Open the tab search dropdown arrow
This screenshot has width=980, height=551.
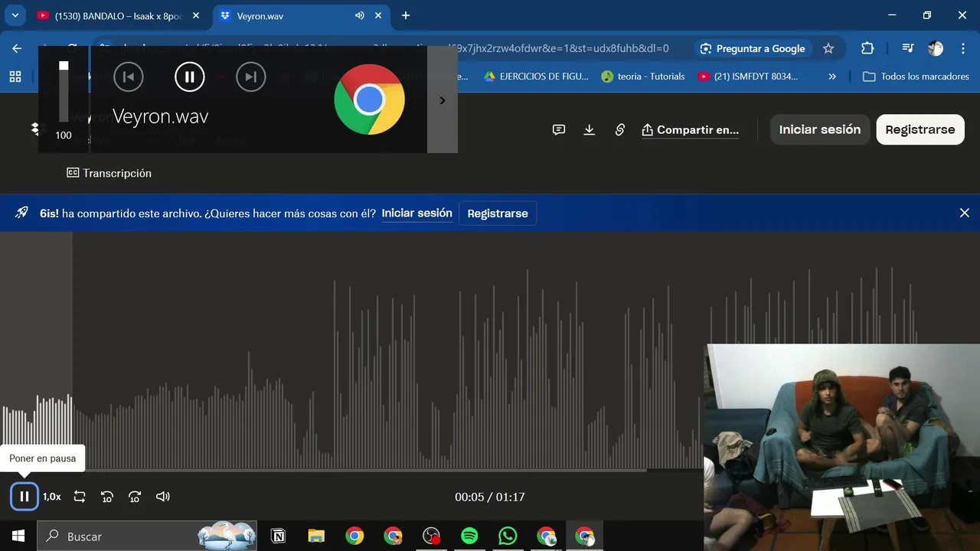pos(15,15)
